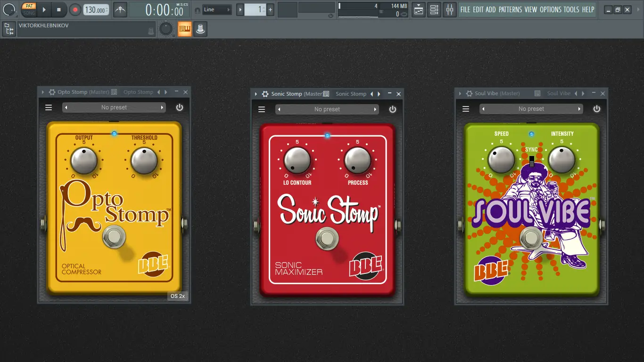Open the PATTERNS menu
644x362 pixels.
pyautogui.click(x=510, y=9)
